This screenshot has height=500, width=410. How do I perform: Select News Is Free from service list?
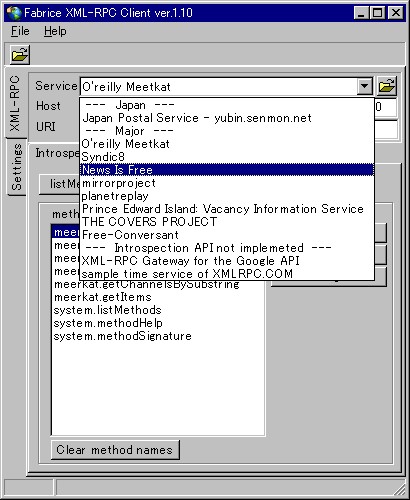point(227,170)
